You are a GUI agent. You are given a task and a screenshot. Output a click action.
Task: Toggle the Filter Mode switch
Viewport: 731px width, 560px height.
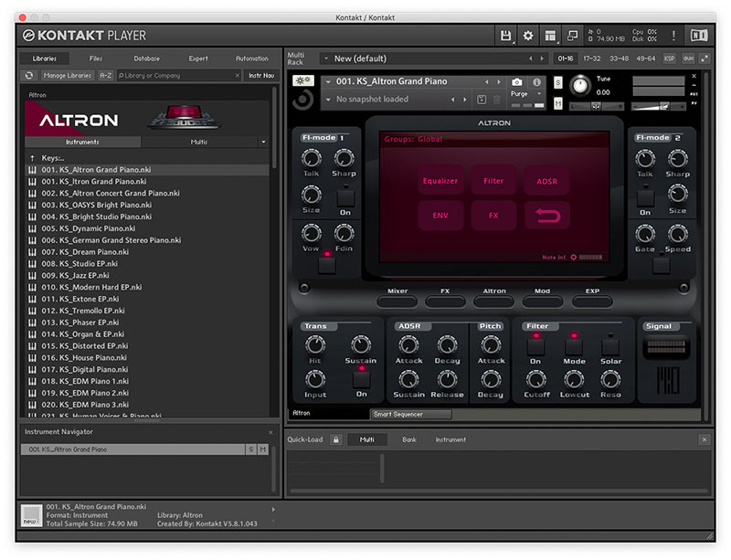pyautogui.click(x=574, y=346)
